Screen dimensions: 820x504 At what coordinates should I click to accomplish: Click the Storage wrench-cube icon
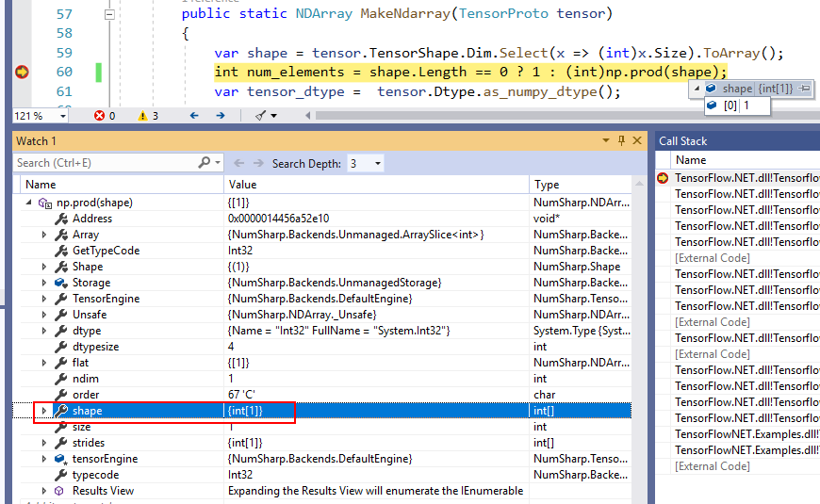pos(60,283)
